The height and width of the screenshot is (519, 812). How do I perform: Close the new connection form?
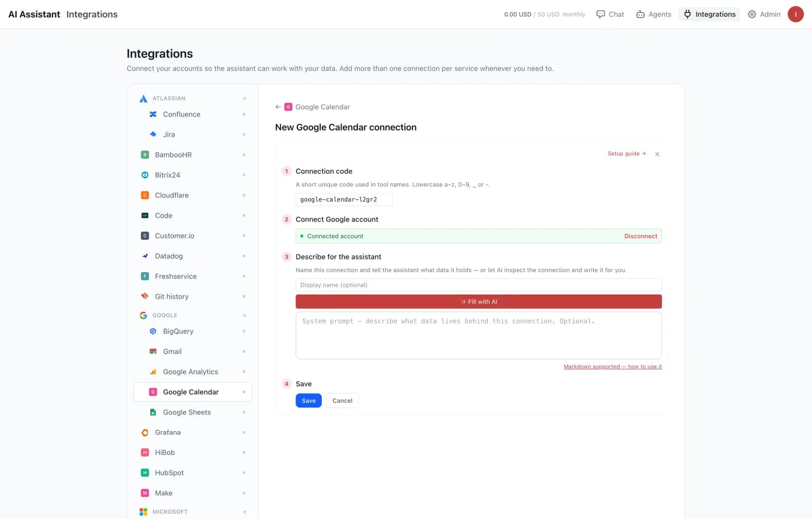657,154
